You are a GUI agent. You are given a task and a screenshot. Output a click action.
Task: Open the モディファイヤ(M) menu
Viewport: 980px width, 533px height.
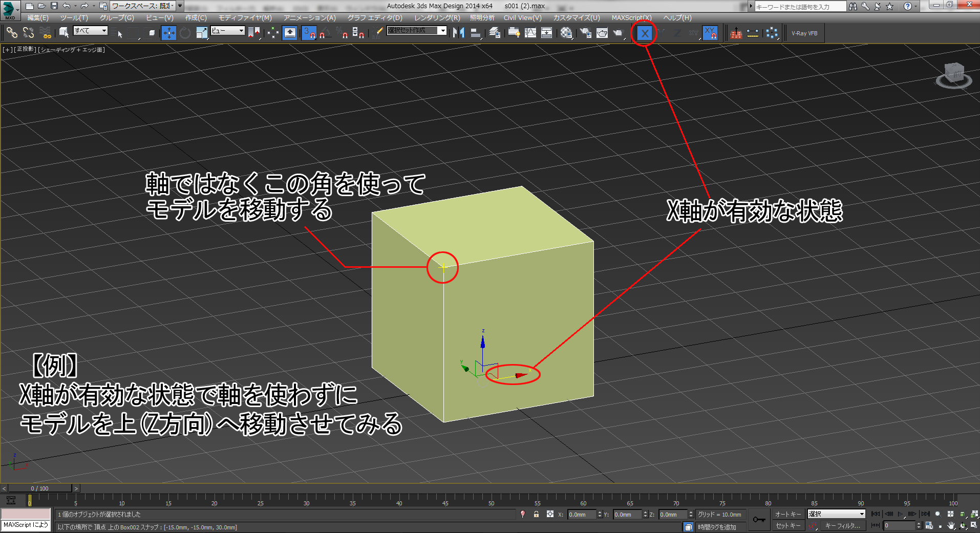coord(245,18)
